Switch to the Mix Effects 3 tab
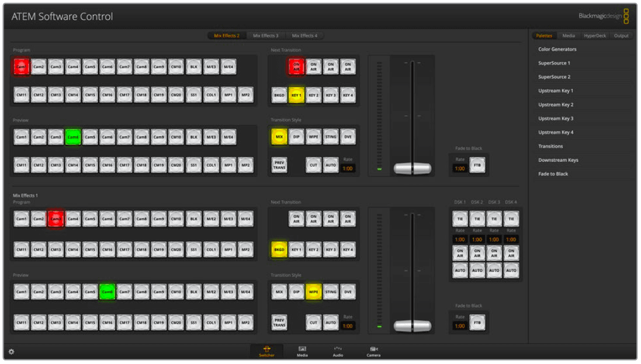 pyautogui.click(x=266, y=35)
